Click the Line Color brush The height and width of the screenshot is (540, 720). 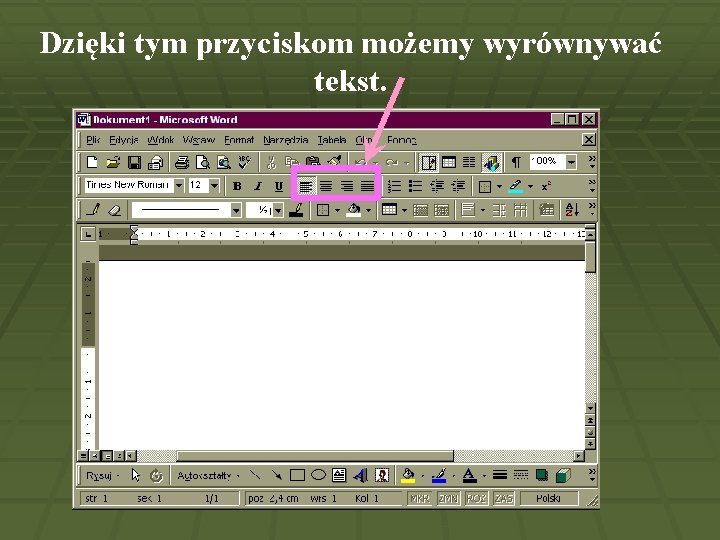(439, 475)
